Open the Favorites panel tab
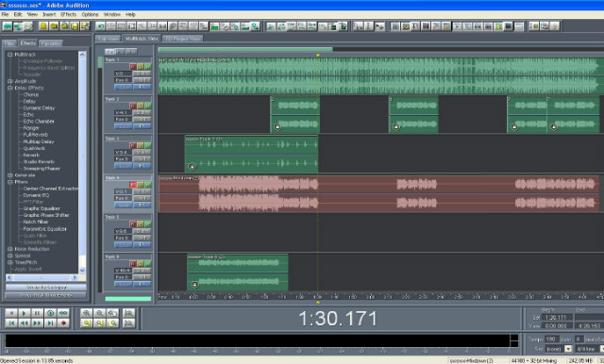This screenshot has height=364, width=604. click(x=51, y=43)
